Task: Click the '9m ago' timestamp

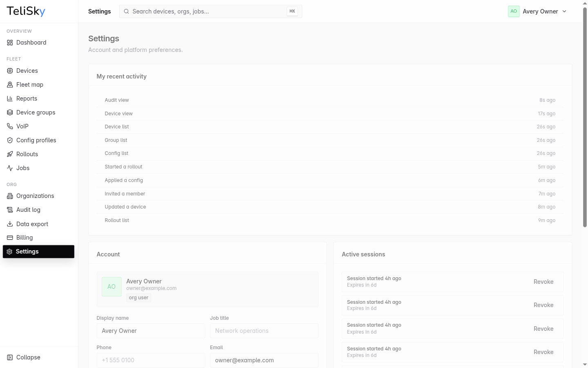Action: (x=546, y=220)
